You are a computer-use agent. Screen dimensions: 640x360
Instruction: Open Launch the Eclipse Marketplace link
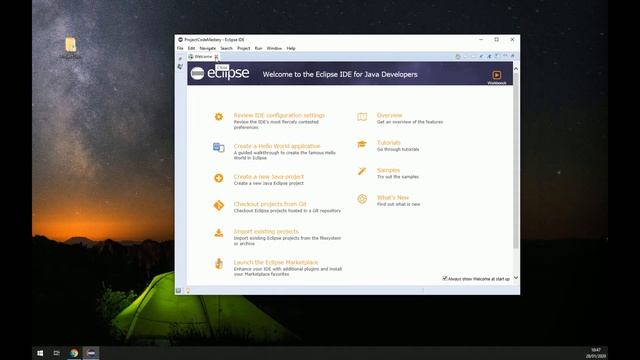click(x=276, y=262)
